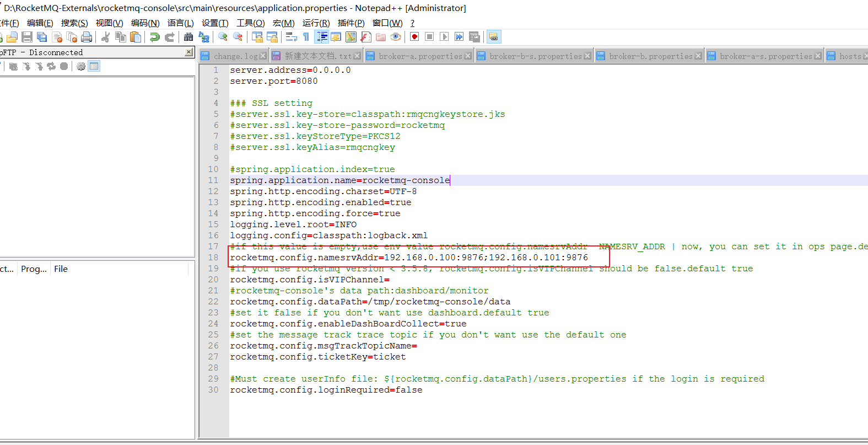Image resolution: width=868 pixels, height=445 pixels.
Task: Open the 视图(V) menu
Action: coord(109,23)
